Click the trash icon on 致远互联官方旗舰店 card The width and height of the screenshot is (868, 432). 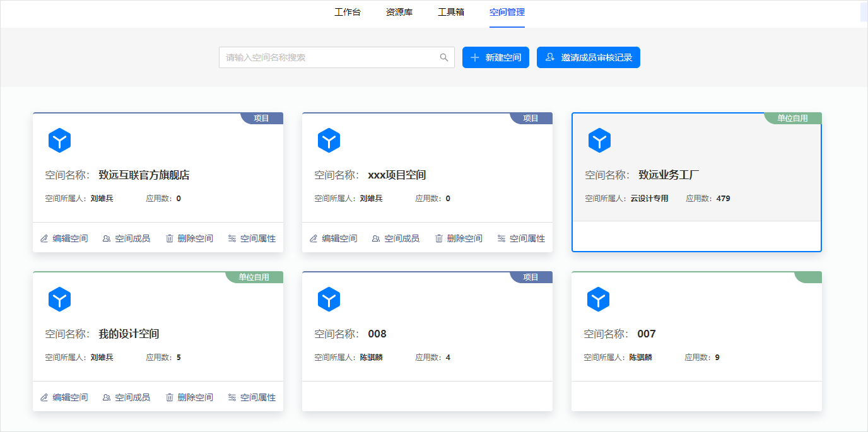(170, 238)
